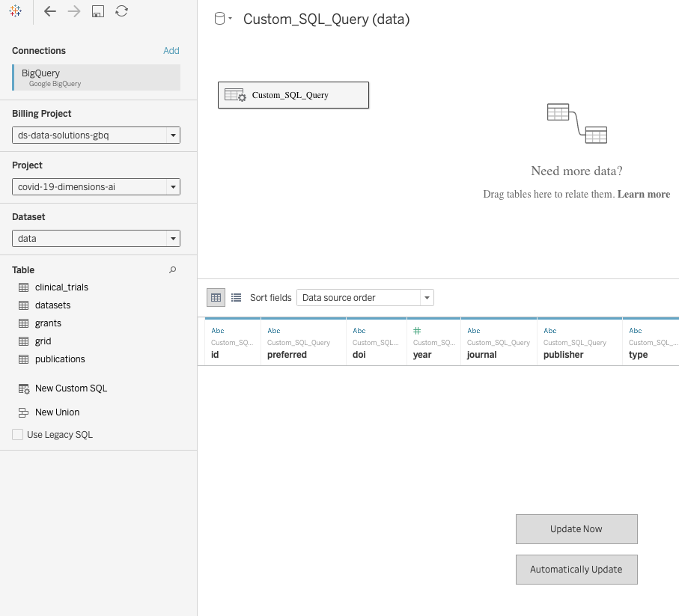Open the data source cylinder menu
Image resolution: width=679 pixels, height=616 pixels.
pyautogui.click(x=223, y=19)
